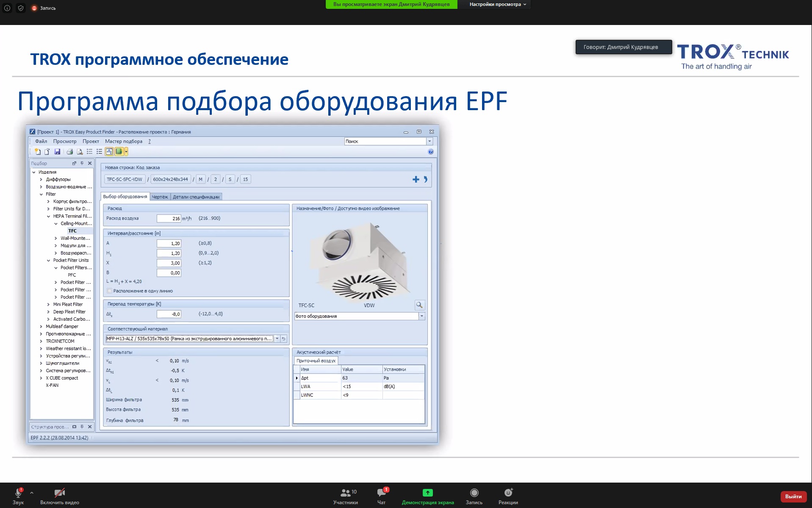The image size is (812, 508).
Task: Select the Приточный воздух tab
Action: click(316, 361)
